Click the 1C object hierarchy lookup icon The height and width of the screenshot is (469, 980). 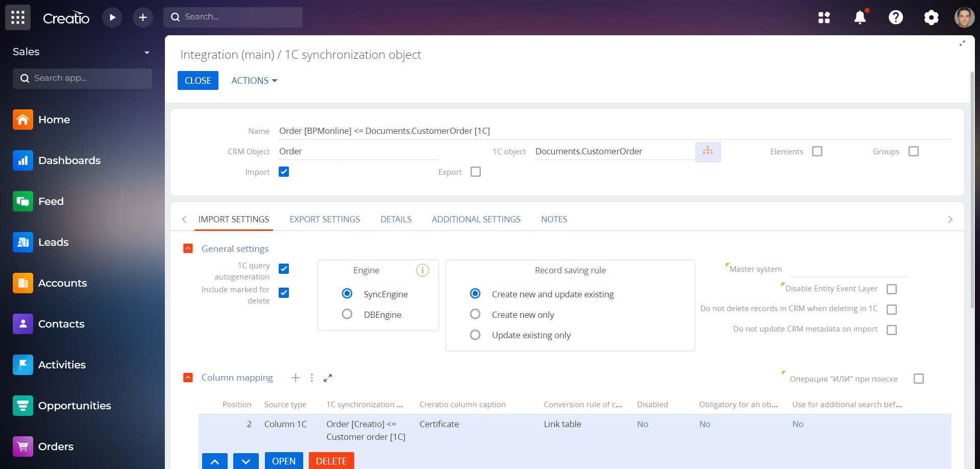pyautogui.click(x=708, y=152)
